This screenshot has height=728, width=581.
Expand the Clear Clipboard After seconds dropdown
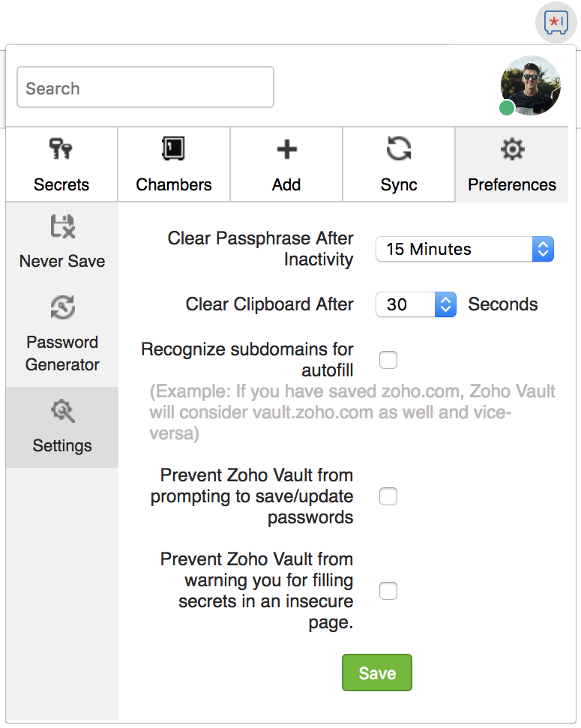(415, 304)
